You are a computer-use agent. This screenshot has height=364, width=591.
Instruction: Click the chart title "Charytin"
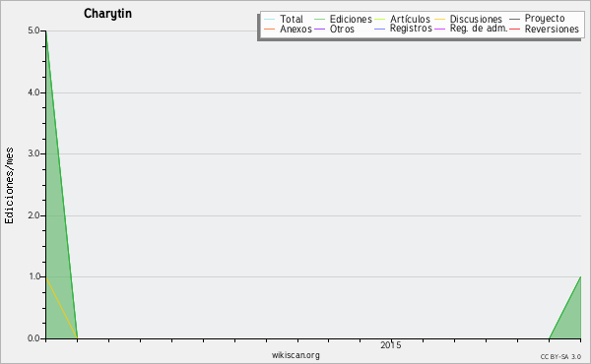(x=107, y=14)
